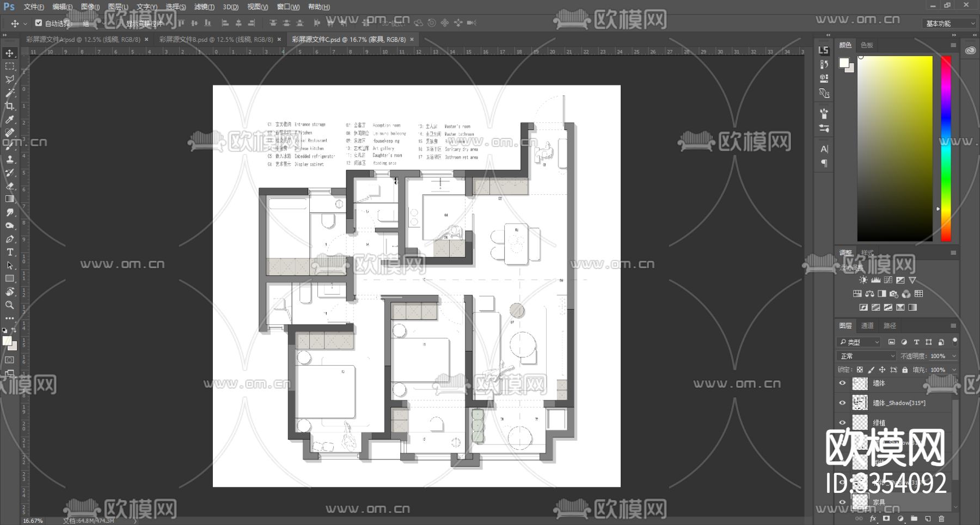Open the Color panel options menu
Viewport: 980px width, 525px height.
[953, 45]
